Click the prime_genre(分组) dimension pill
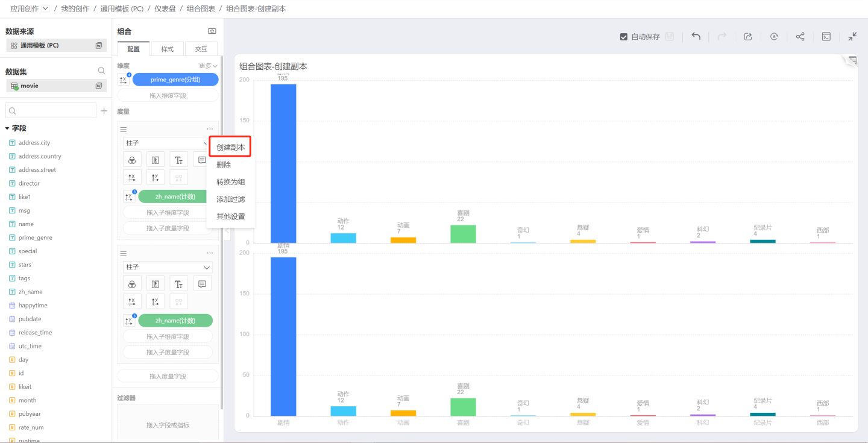Screen dimensions: 868x443 click(x=175, y=80)
